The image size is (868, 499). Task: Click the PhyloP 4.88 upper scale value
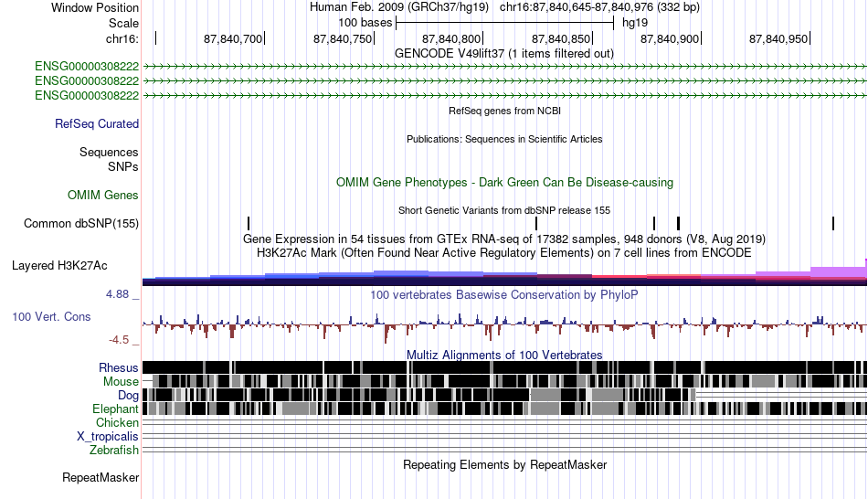117,294
